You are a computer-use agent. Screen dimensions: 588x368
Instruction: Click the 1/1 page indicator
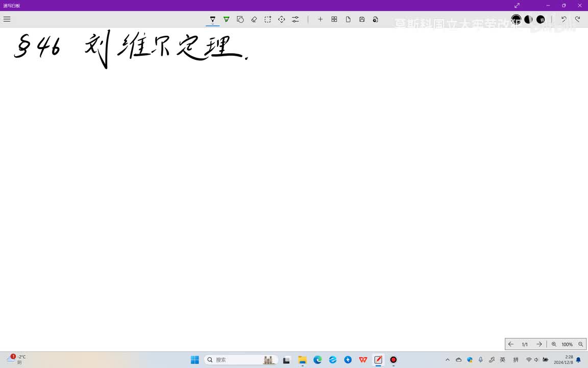pos(525,344)
